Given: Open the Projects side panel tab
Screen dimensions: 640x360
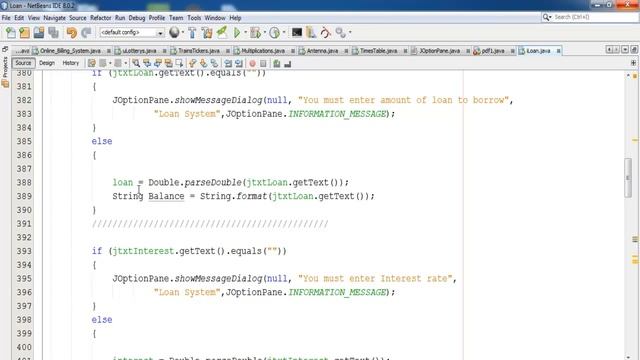Looking at the screenshot, I should pyautogui.click(x=5, y=67).
